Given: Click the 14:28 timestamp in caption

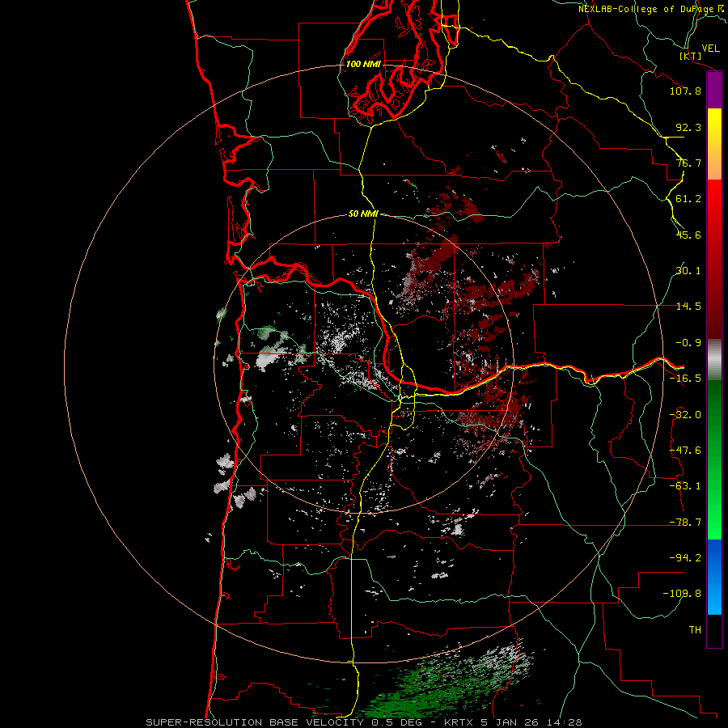Looking at the screenshot, I should (565, 722).
